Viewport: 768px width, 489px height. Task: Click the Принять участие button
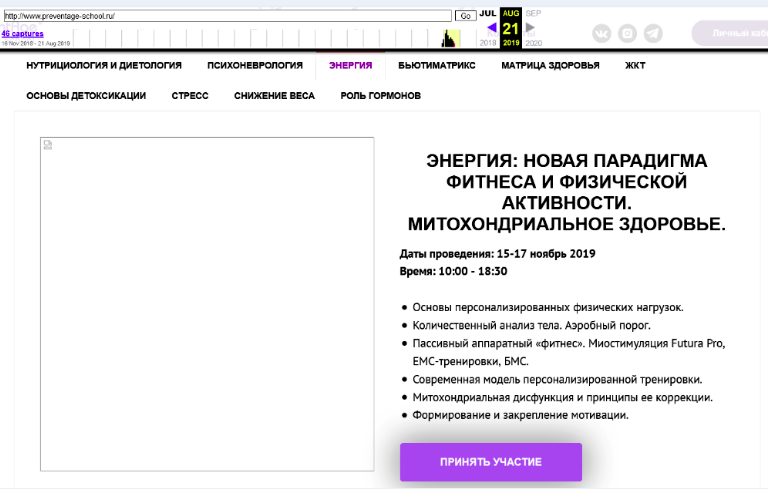pos(490,462)
